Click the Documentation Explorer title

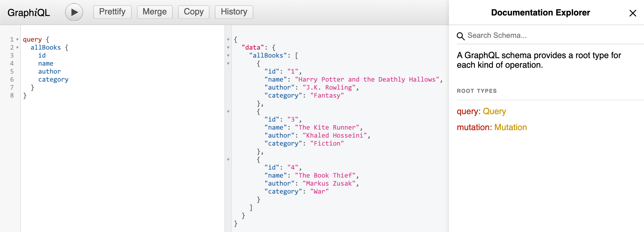[541, 13]
